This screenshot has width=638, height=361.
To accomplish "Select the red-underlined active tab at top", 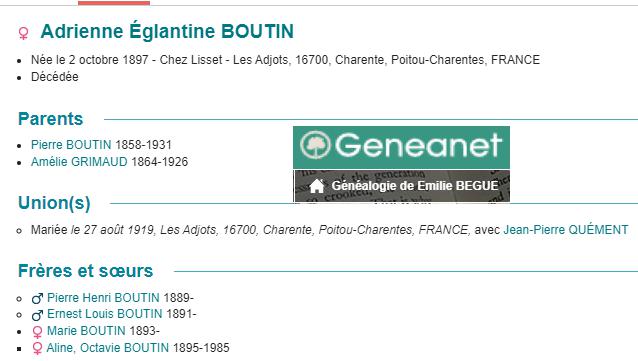I will coord(114,3).
